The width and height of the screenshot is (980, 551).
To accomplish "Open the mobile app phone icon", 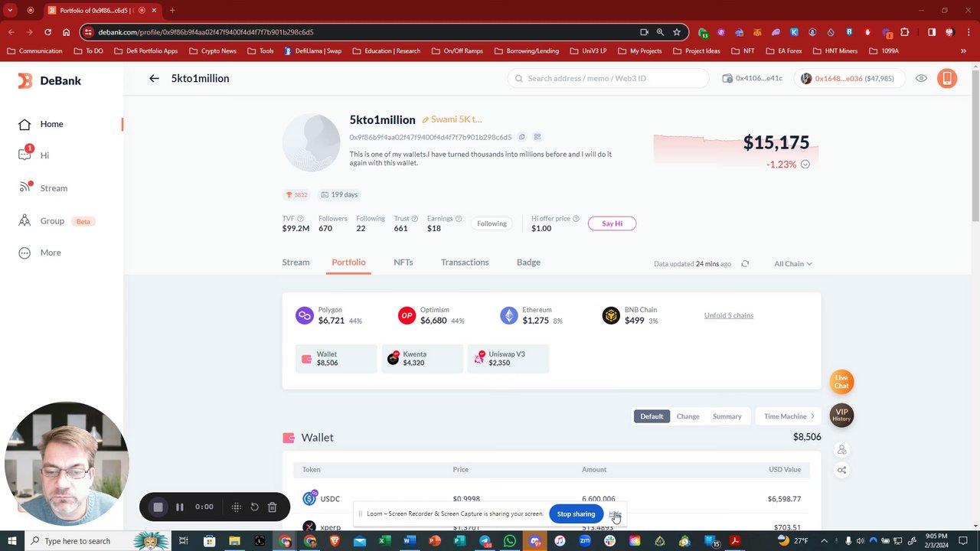I will [x=947, y=78].
